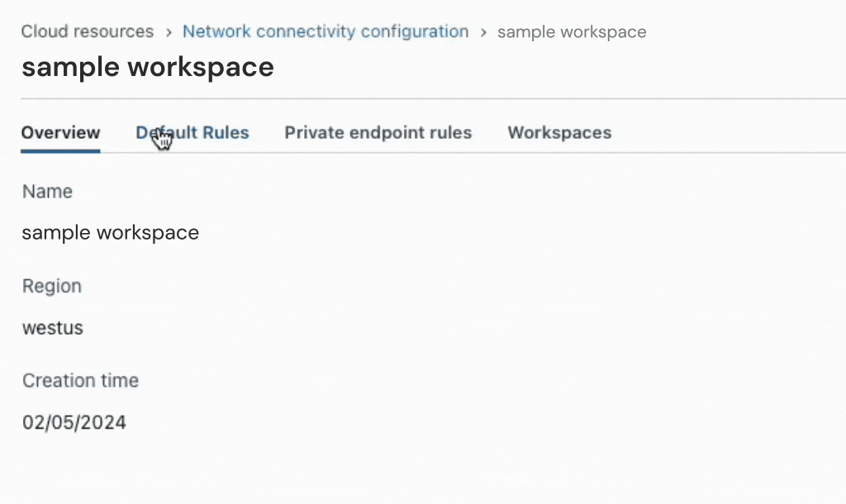Click the Name field label
Screen dimensions: 846x504
tap(47, 192)
